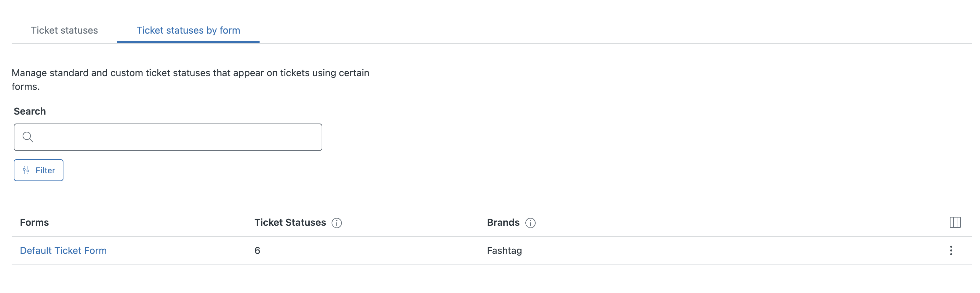This screenshot has width=980, height=293.
Task: Click the Fashtag brand cell
Action: pos(504,250)
